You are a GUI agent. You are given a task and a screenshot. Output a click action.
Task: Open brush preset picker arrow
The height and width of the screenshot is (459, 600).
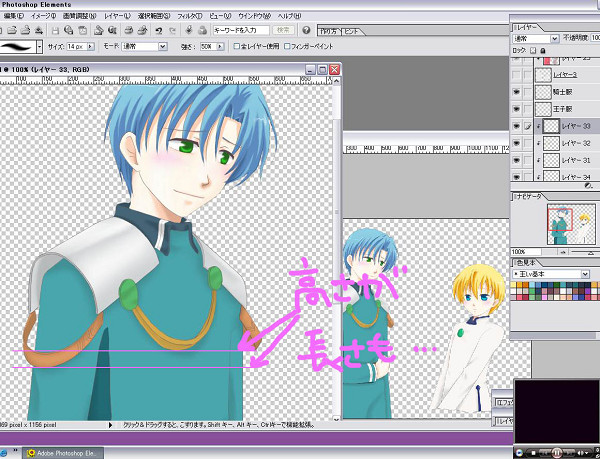click(x=39, y=47)
